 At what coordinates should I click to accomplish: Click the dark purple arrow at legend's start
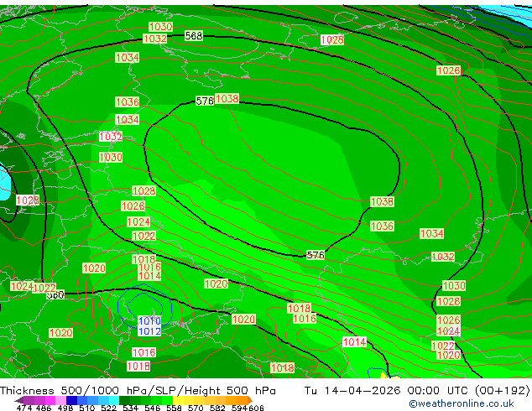point(18,400)
